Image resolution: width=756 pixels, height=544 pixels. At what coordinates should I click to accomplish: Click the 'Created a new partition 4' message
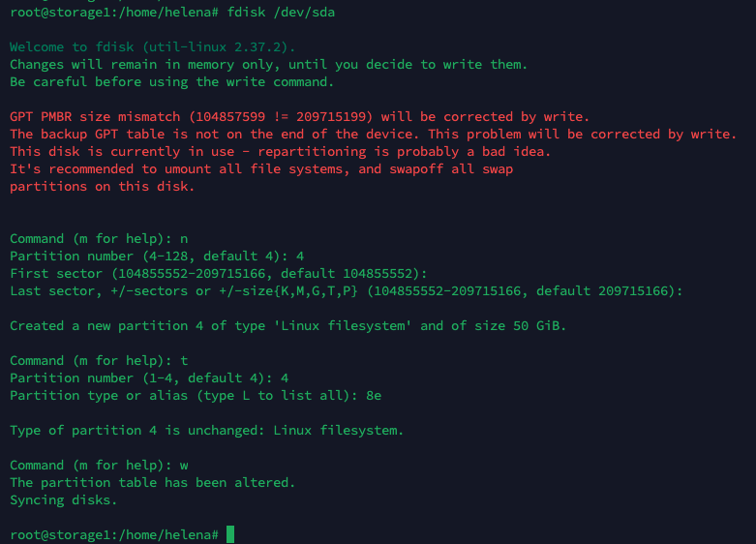287,325
